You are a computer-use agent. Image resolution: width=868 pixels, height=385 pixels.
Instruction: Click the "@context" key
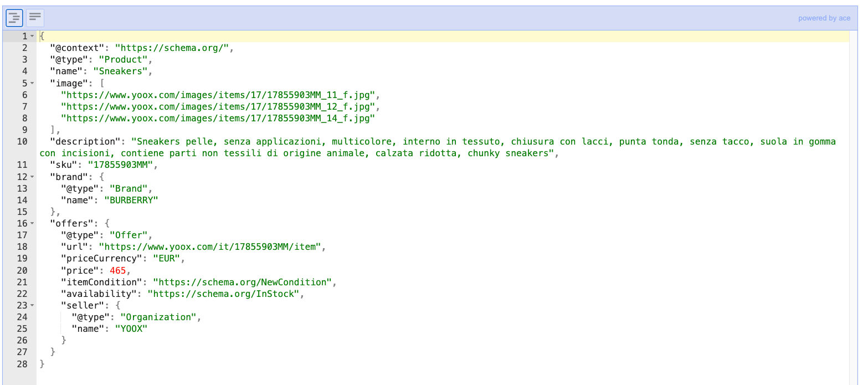click(x=76, y=48)
